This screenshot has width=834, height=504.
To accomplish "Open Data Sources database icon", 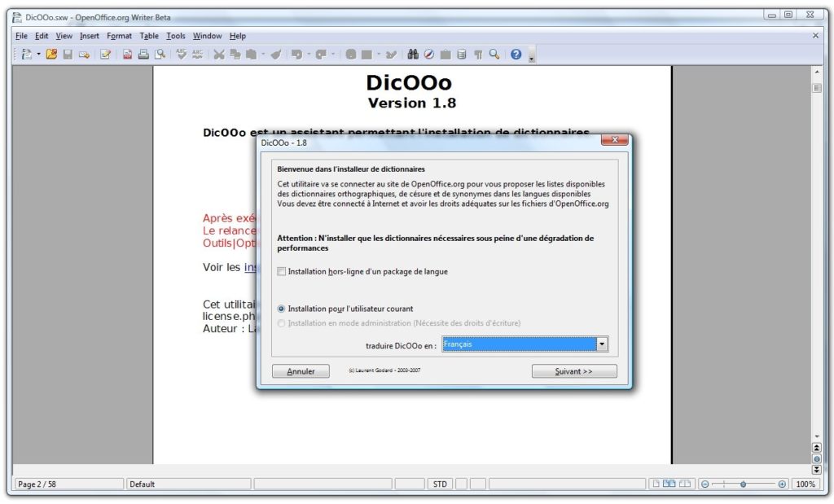I will pyautogui.click(x=462, y=55).
